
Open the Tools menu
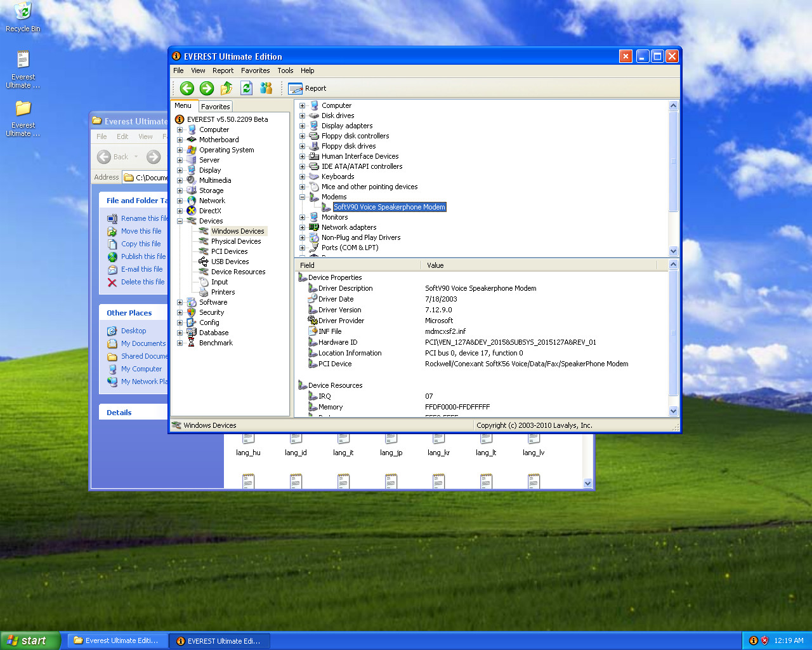point(285,70)
